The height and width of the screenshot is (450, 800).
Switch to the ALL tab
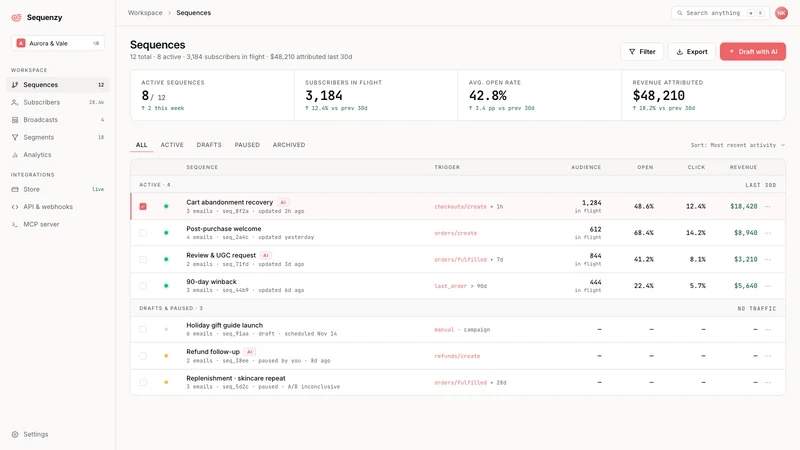pyautogui.click(x=141, y=145)
